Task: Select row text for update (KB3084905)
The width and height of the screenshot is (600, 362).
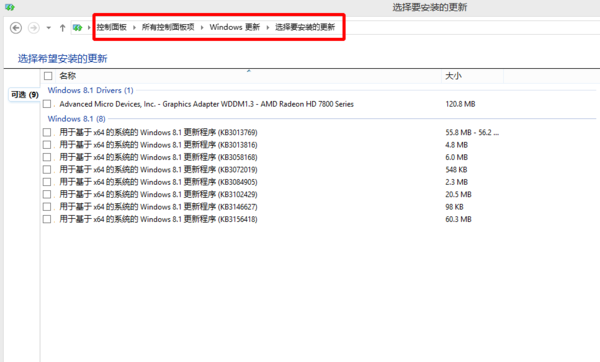Action: [x=158, y=182]
